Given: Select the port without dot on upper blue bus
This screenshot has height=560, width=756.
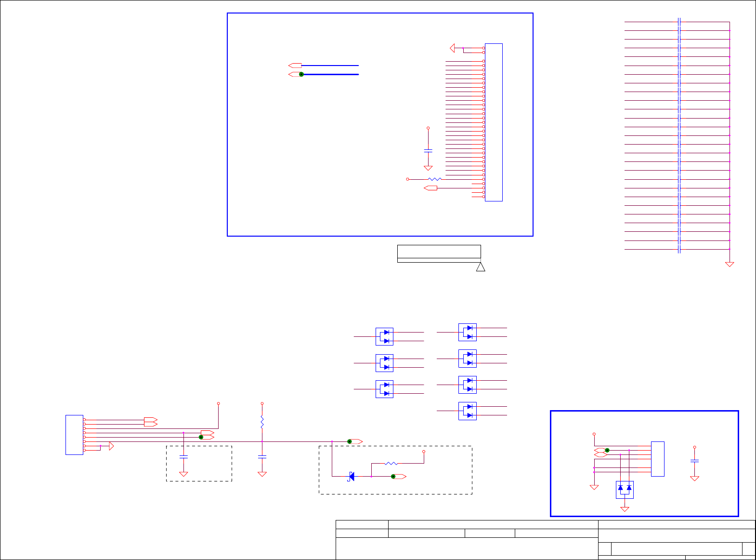Looking at the screenshot, I should coord(295,65).
